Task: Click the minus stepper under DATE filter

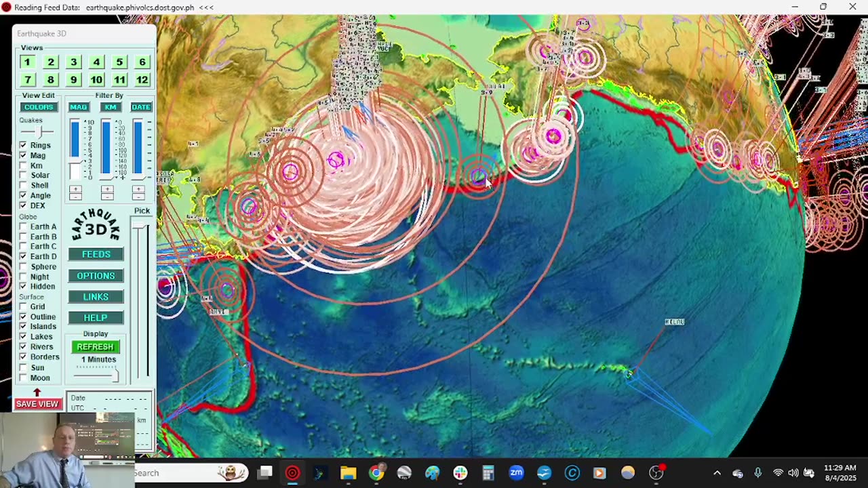Action: 138,197
